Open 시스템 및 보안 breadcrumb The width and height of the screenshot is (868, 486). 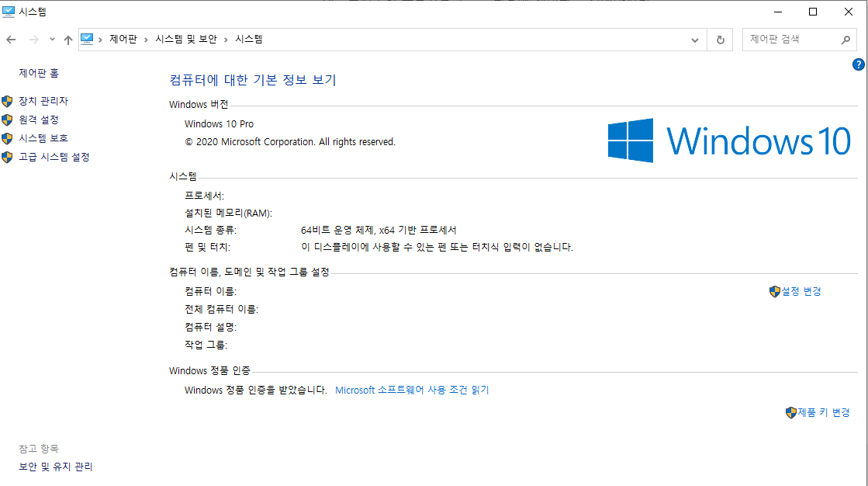click(x=186, y=40)
